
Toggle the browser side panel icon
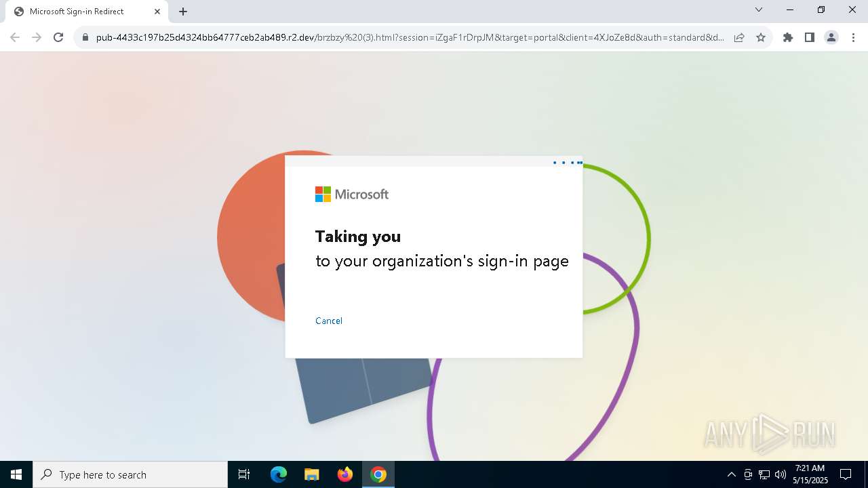[810, 37]
